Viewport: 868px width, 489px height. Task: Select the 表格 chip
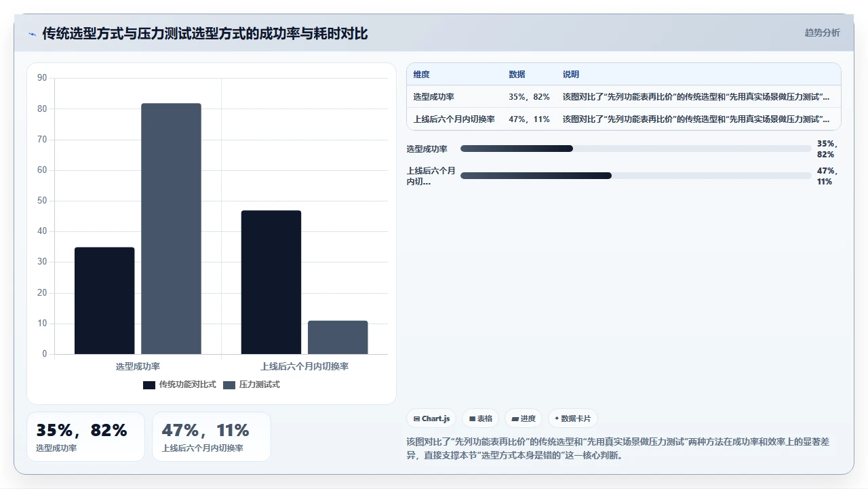coord(481,418)
